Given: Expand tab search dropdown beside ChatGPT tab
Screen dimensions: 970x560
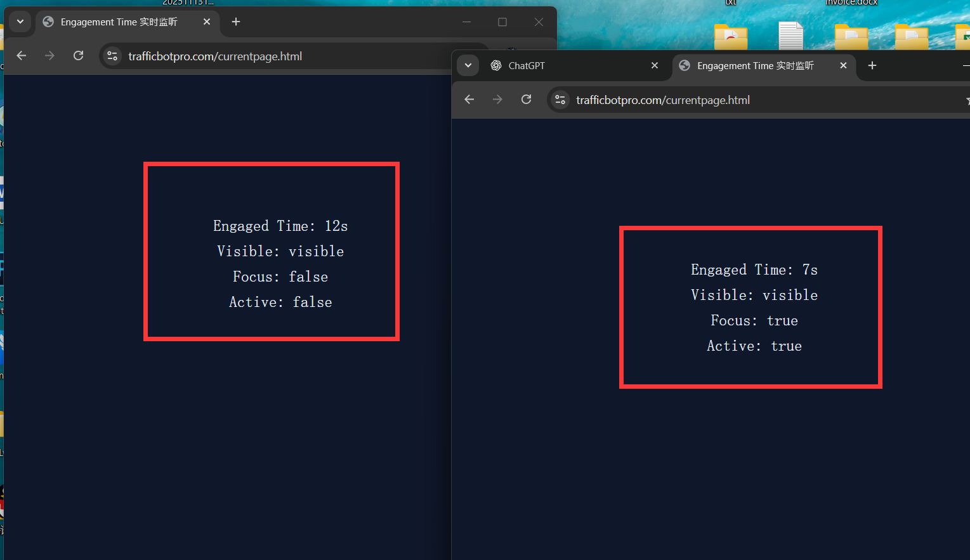Looking at the screenshot, I should [x=468, y=65].
